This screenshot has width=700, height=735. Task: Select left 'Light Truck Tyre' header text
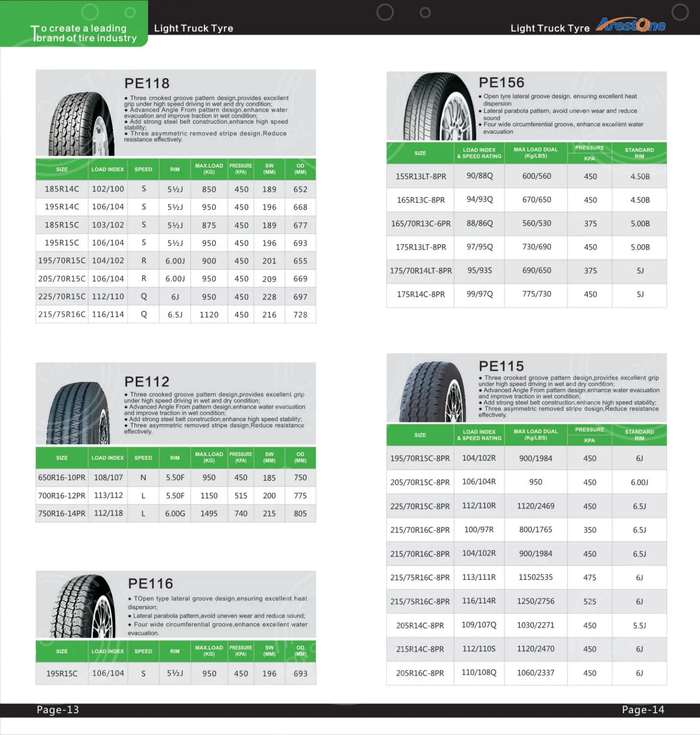pos(194,28)
